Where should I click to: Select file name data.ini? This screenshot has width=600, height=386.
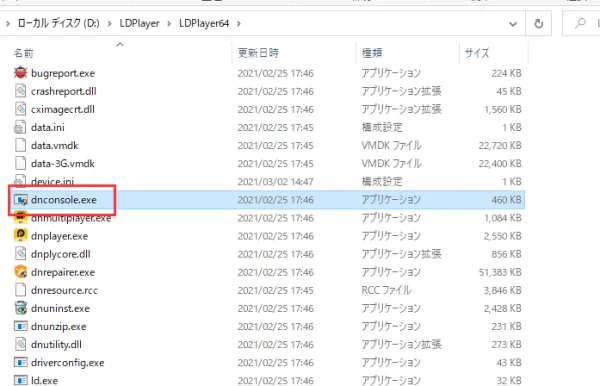coord(48,127)
